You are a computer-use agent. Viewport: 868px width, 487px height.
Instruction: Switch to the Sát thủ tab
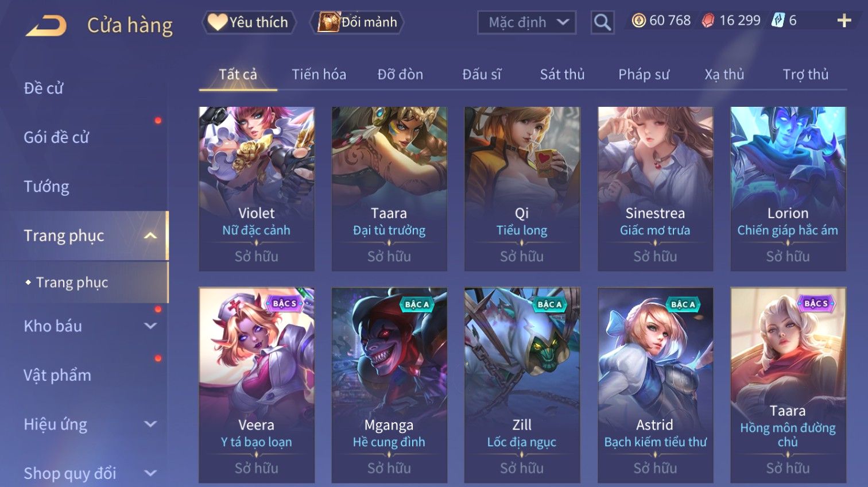pyautogui.click(x=562, y=74)
